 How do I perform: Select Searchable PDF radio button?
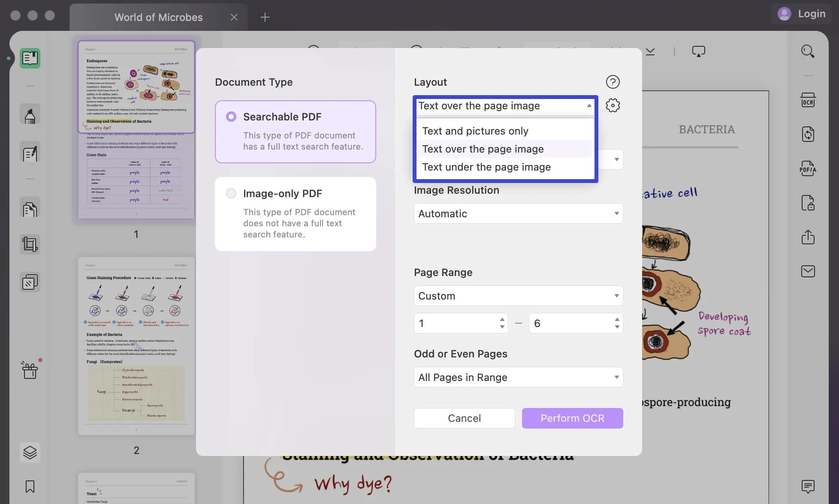[231, 117]
